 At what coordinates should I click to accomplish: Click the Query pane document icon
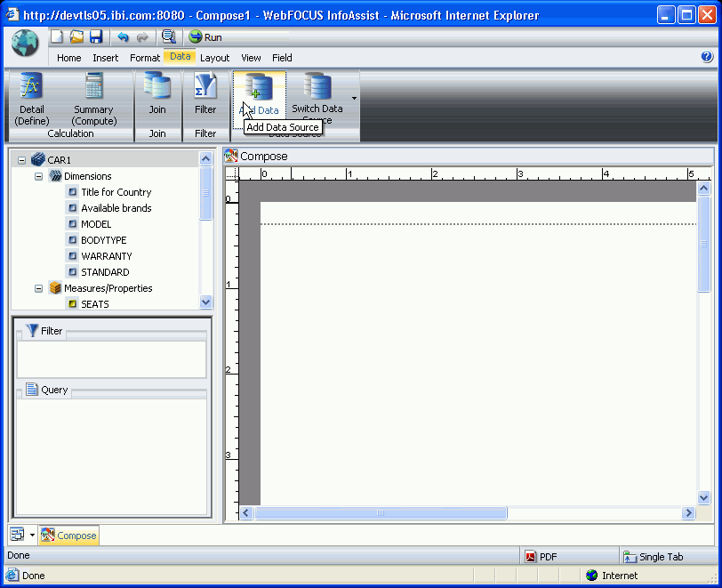[x=32, y=389]
